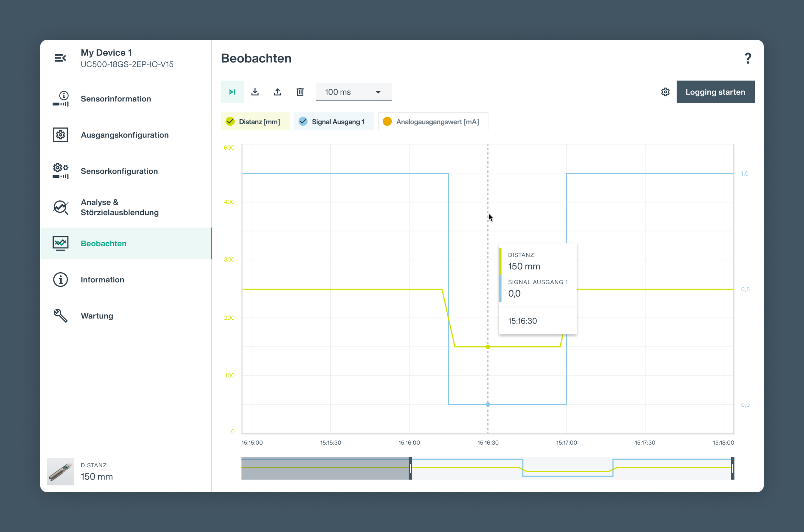
Task: Click the Information menu entry
Action: (x=102, y=280)
